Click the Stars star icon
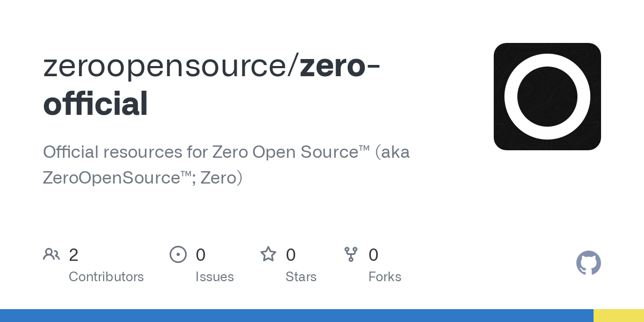The height and width of the screenshot is (322, 644). coord(268,254)
